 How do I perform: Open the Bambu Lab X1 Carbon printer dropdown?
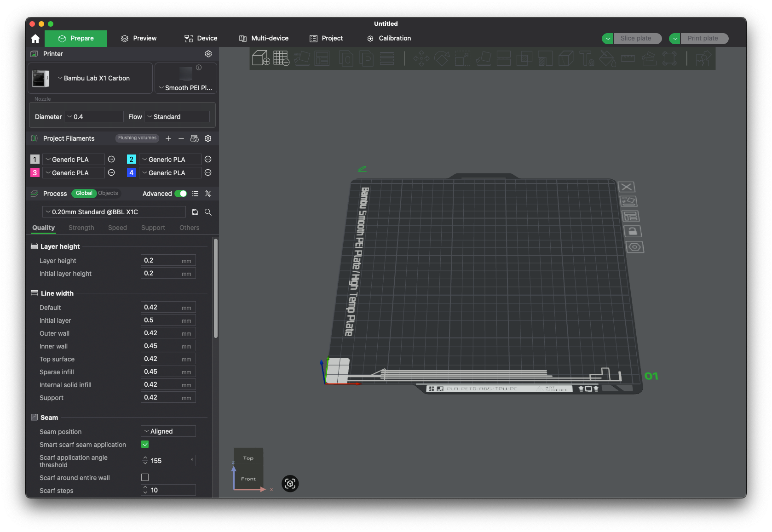[x=97, y=78]
